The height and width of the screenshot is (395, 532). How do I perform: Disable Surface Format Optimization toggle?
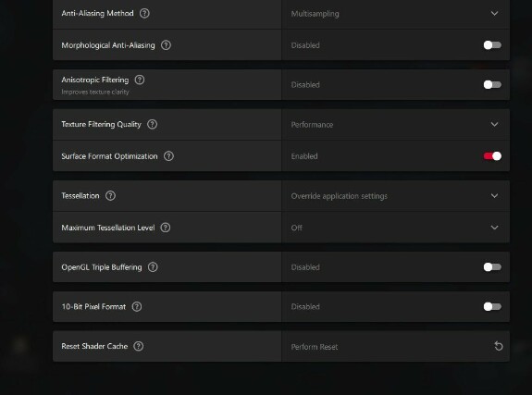(492, 156)
